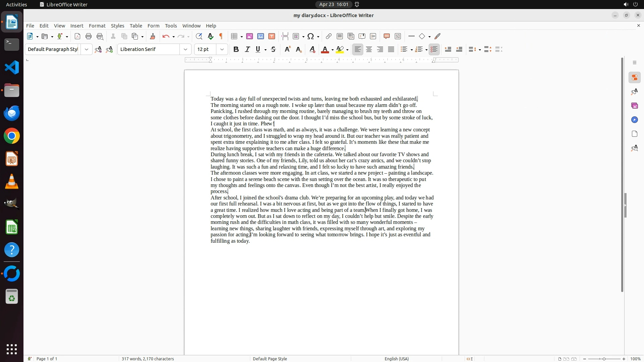Open the font size dropdown
The image size is (644, 362).
222,49
